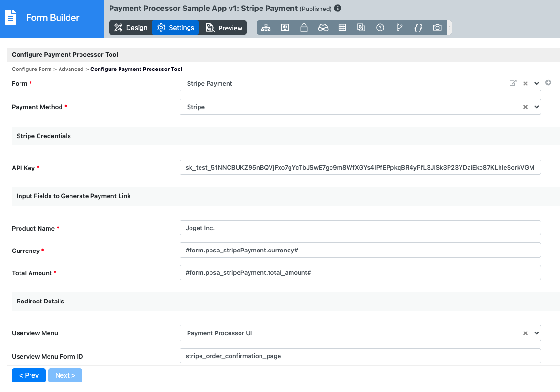Open the Userview Menu dropdown
The width and height of the screenshot is (560, 392).
click(537, 333)
